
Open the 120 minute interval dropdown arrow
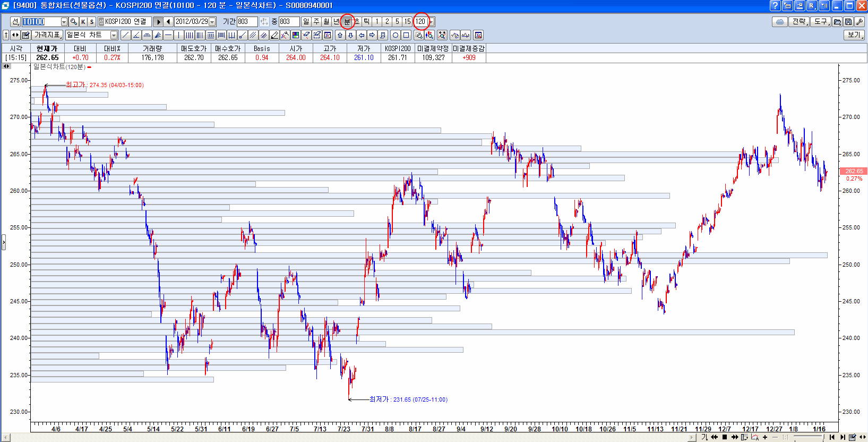click(432, 22)
